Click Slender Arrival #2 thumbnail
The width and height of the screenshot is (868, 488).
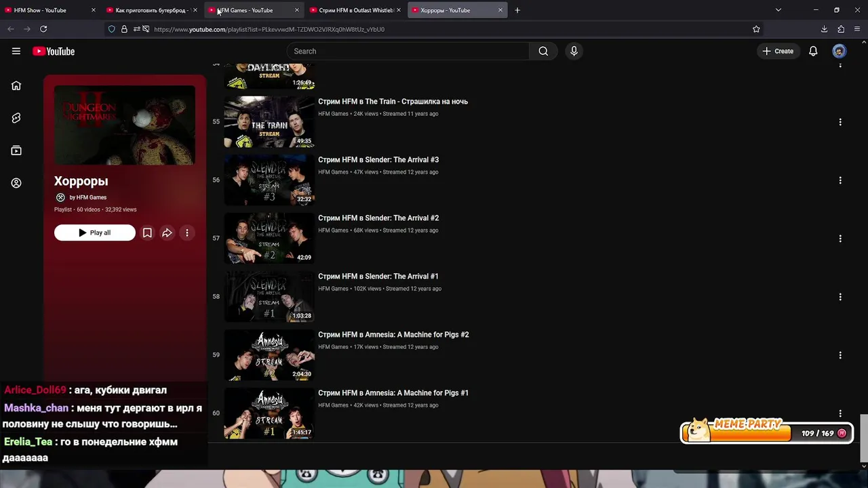click(269, 239)
